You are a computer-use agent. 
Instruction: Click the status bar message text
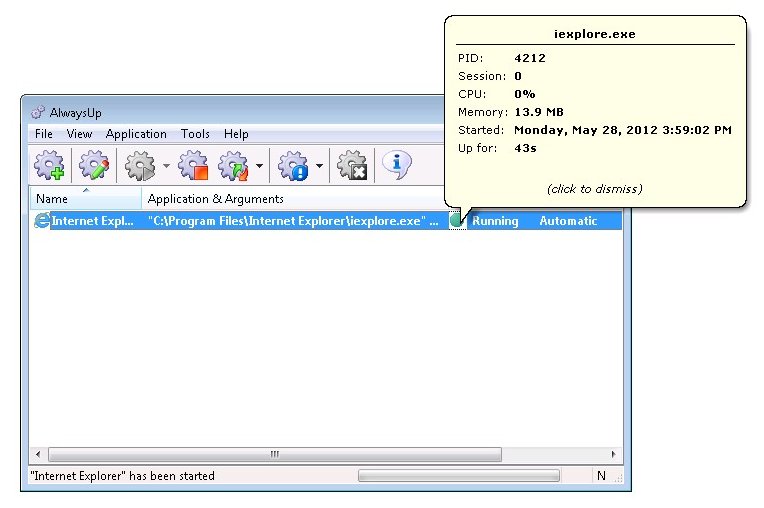pos(122,476)
